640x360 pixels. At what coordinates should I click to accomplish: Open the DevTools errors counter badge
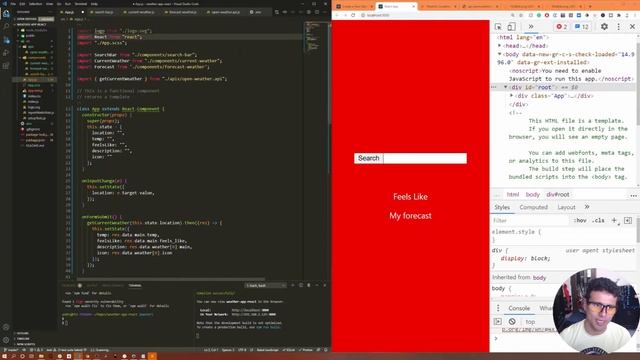(562, 27)
